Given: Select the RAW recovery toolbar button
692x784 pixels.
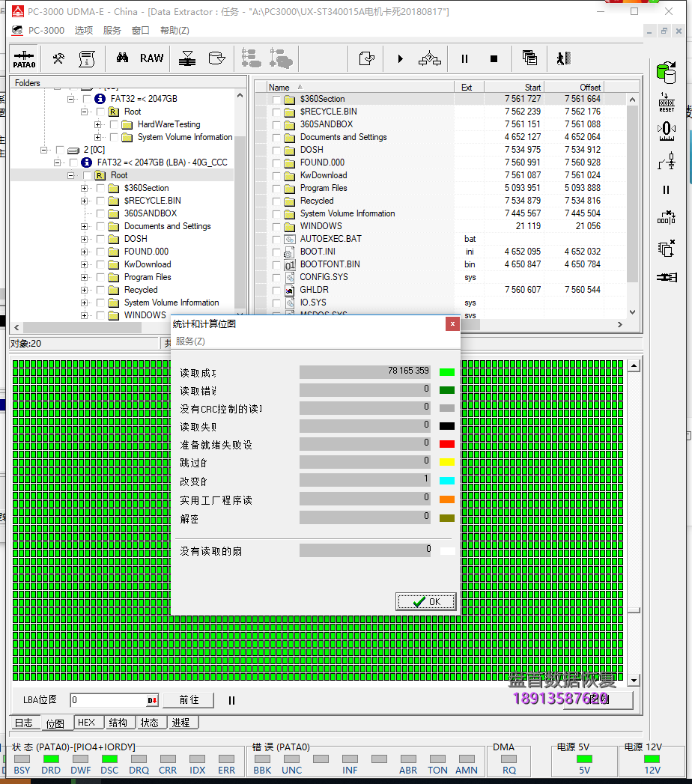Looking at the screenshot, I should point(151,58).
